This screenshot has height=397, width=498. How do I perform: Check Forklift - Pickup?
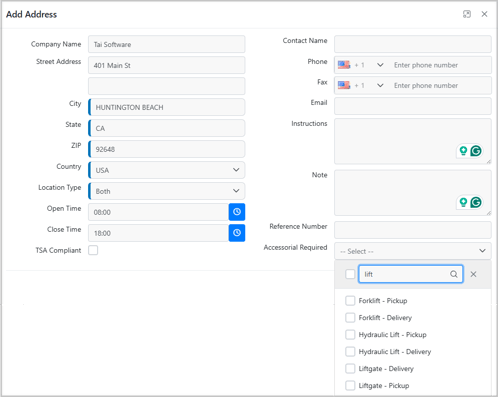[x=350, y=301]
